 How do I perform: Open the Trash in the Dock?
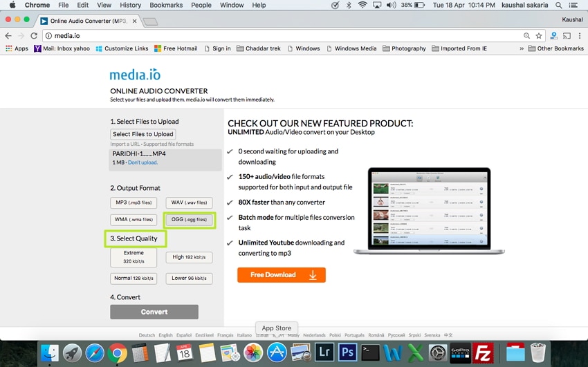click(x=538, y=352)
